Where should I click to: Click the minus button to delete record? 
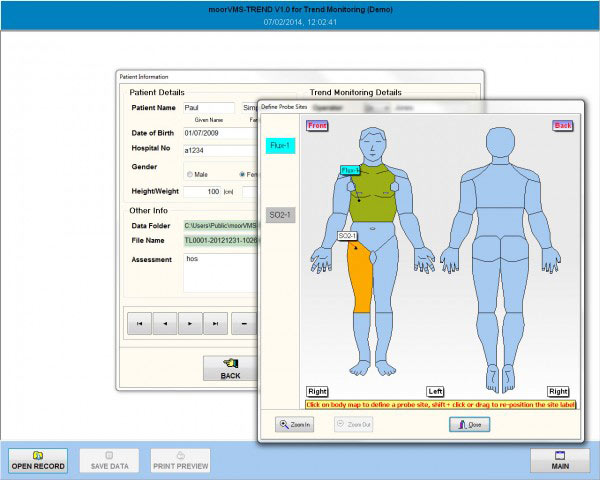click(243, 323)
